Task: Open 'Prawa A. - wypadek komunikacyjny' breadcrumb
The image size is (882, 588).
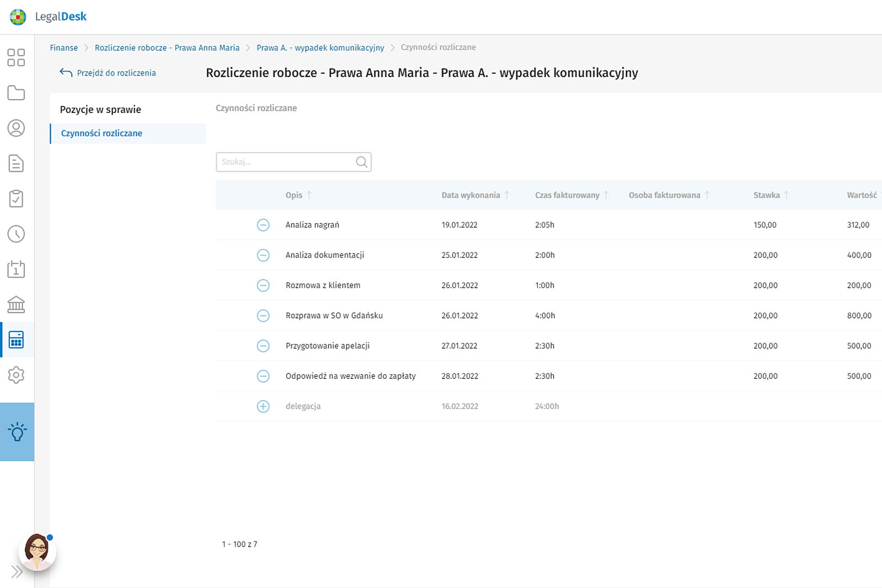Action: (320, 48)
